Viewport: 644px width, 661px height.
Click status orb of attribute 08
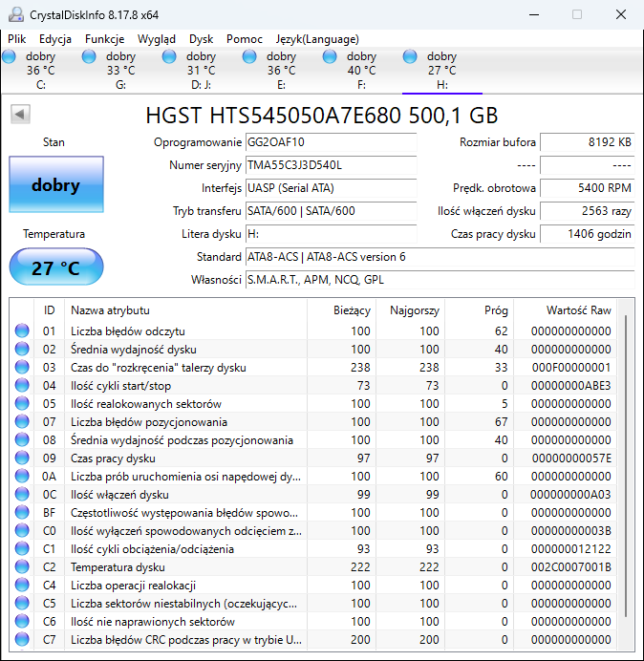coord(22,439)
